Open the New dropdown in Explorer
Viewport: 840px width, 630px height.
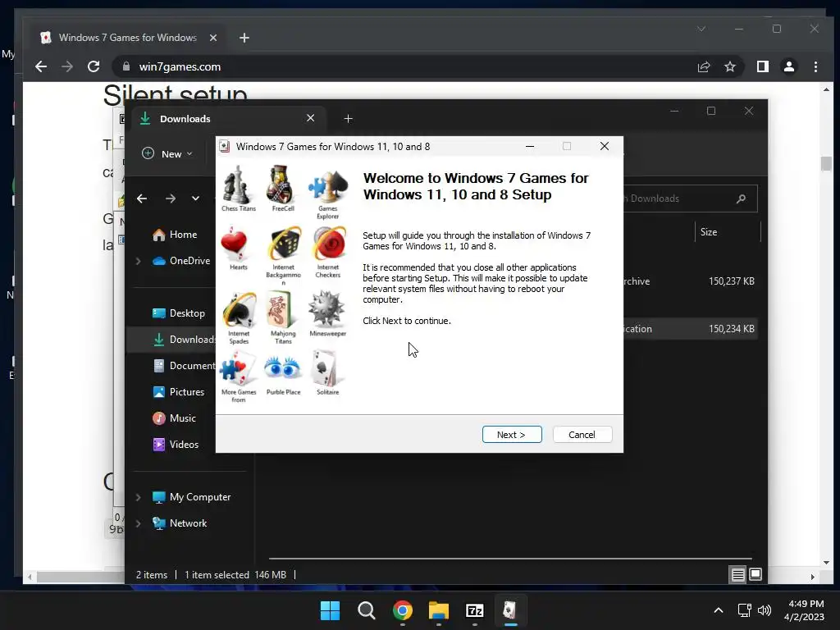(167, 153)
